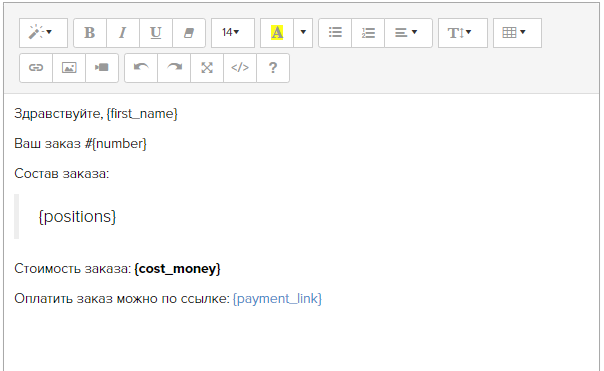604x371 pixels.
Task: Click the insert picture icon
Action: (69, 68)
